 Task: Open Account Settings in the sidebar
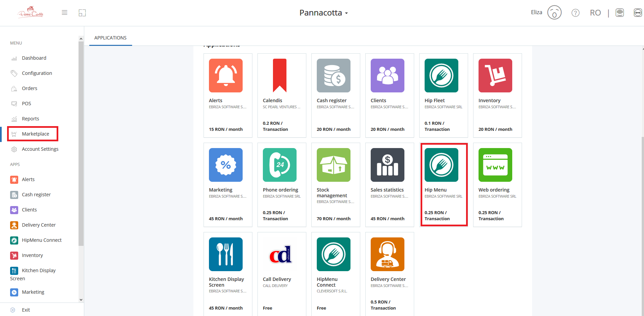(40, 149)
